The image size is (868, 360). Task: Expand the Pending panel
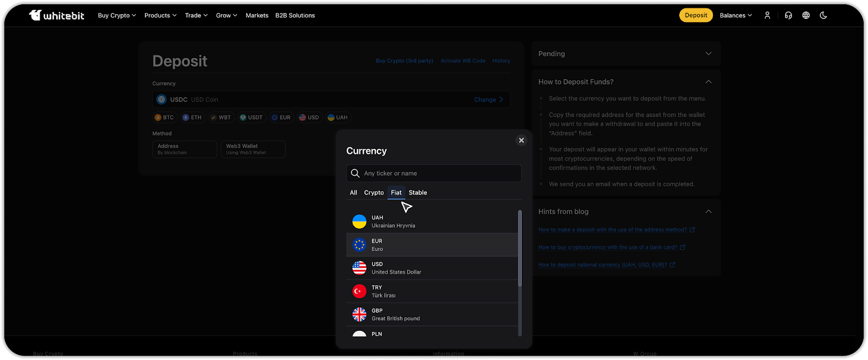point(708,54)
